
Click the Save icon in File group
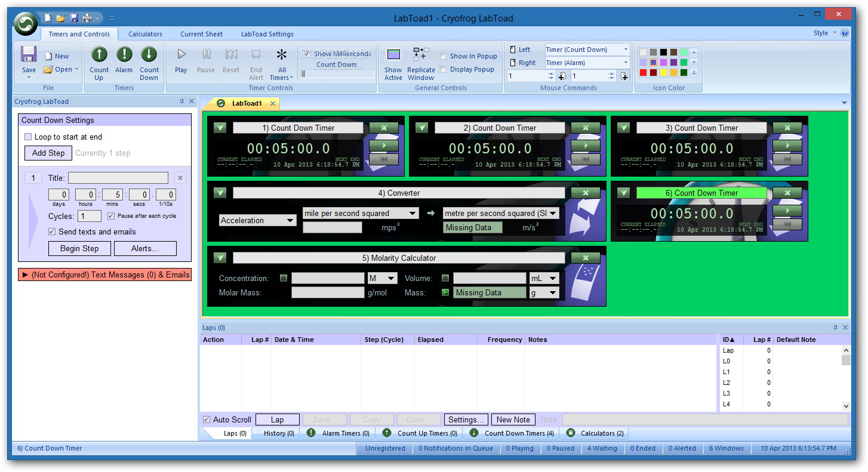(x=29, y=55)
